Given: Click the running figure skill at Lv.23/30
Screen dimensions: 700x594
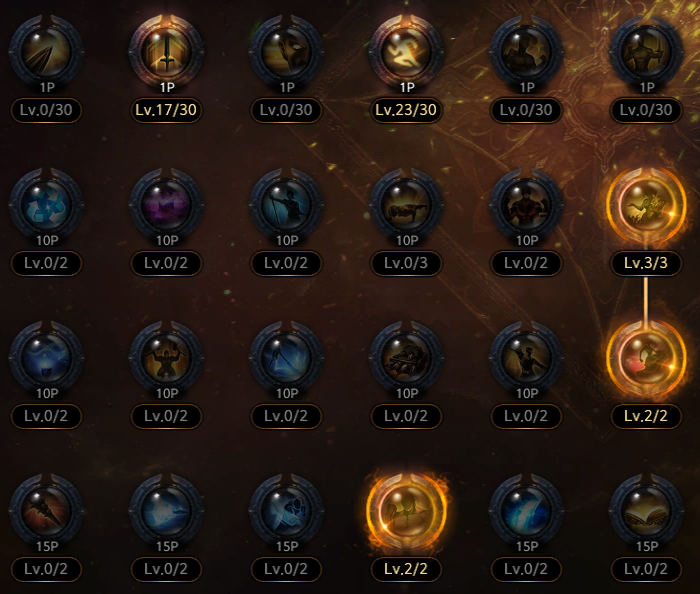Looking at the screenshot, I should (406, 52).
